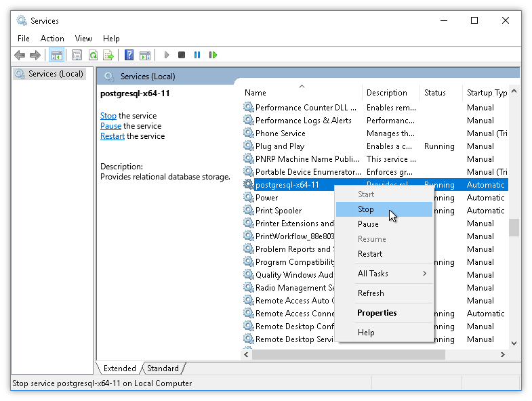Click the Stop Service square icon
The image size is (532, 401).
(182, 55)
